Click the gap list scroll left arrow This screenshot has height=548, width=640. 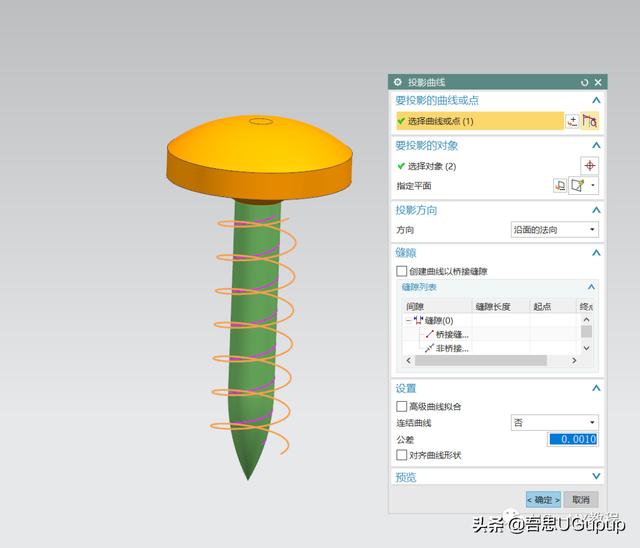(409, 360)
